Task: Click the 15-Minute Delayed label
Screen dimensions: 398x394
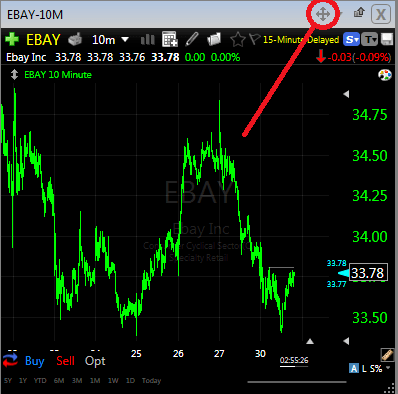Action: point(301,40)
